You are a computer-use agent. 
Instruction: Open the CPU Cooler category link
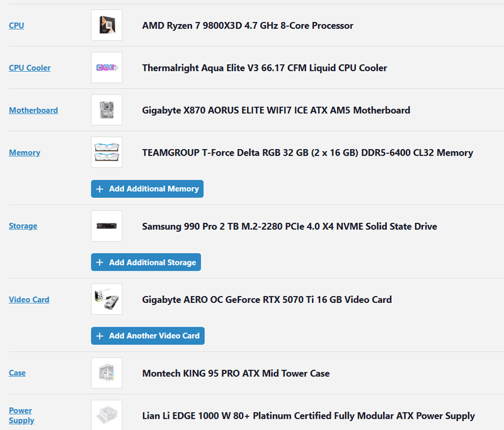pyautogui.click(x=30, y=68)
